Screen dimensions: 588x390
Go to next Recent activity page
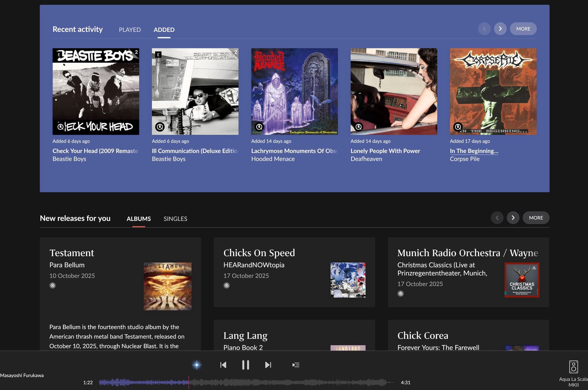(500, 29)
